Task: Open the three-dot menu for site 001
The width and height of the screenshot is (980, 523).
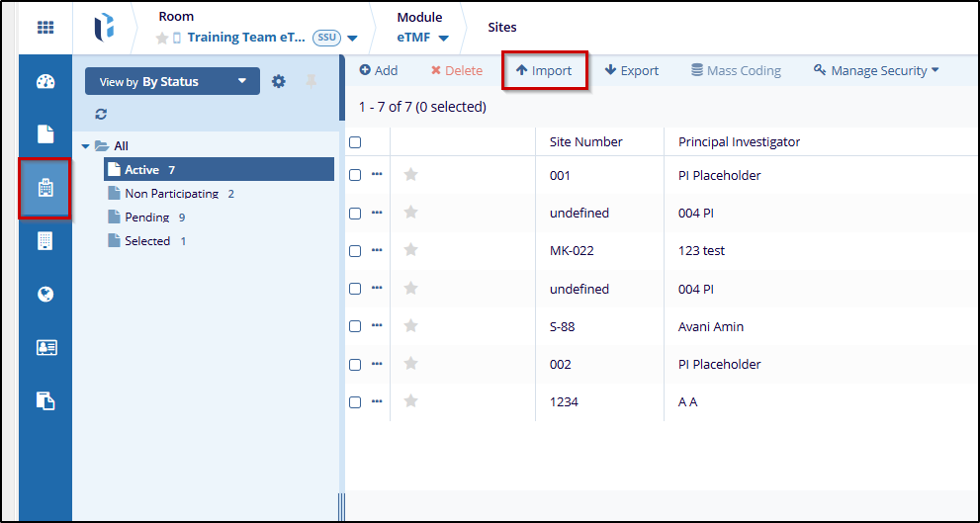Action: point(377,175)
